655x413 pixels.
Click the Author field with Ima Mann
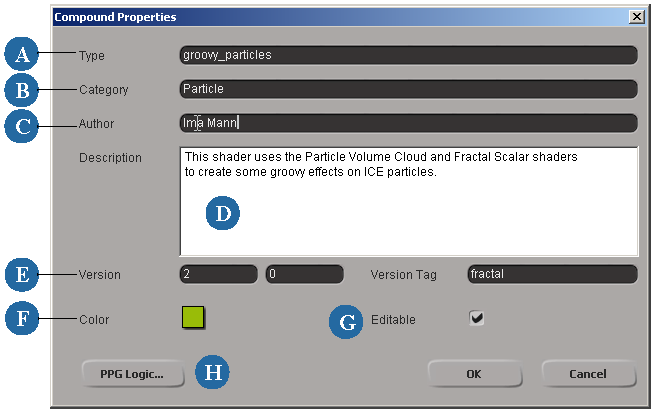(409, 123)
